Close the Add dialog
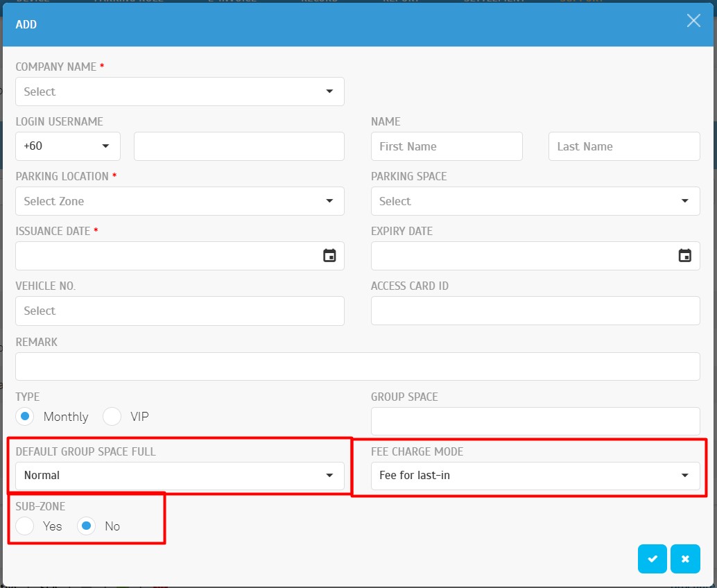Viewport: 717px width, 588px height. [x=693, y=21]
